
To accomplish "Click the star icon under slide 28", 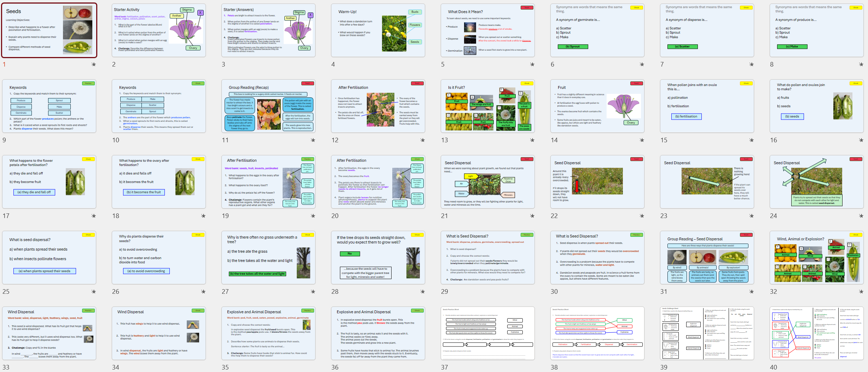I will pos(422,292).
